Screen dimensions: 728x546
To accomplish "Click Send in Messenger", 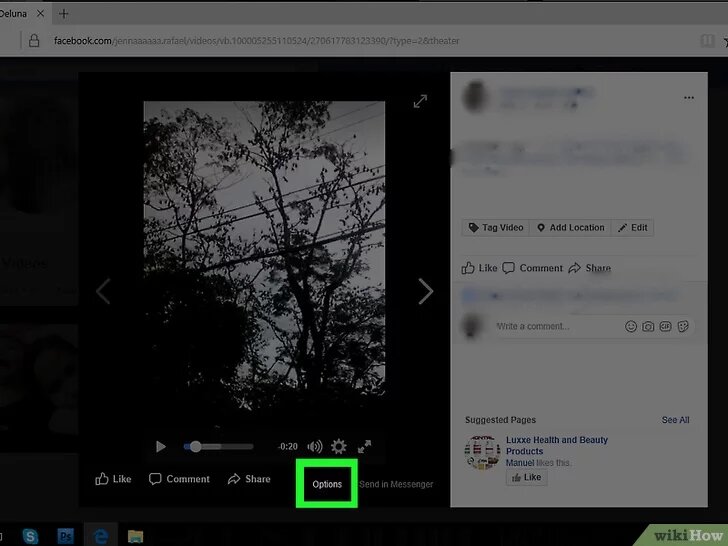I will click(x=396, y=484).
